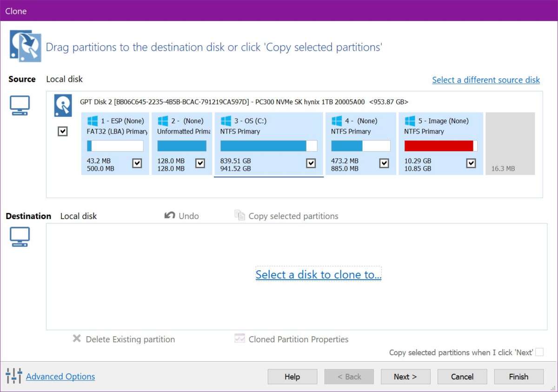Click the Undo arrow icon
The image size is (558, 392).
click(170, 215)
